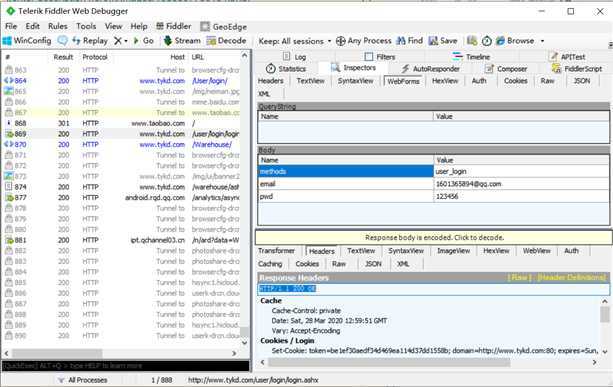Switch to the Log tab
This screenshot has height=387, width=613.
(294, 57)
